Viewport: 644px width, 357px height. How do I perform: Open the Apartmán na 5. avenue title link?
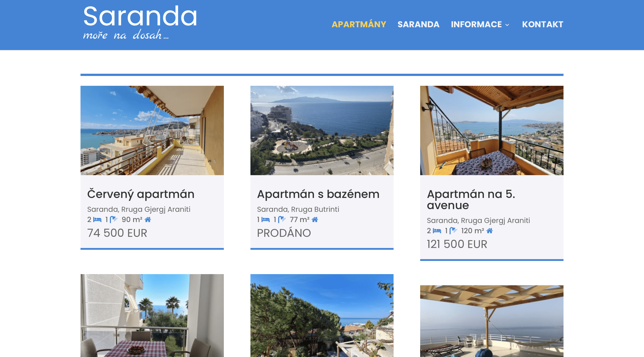coord(471,199)
